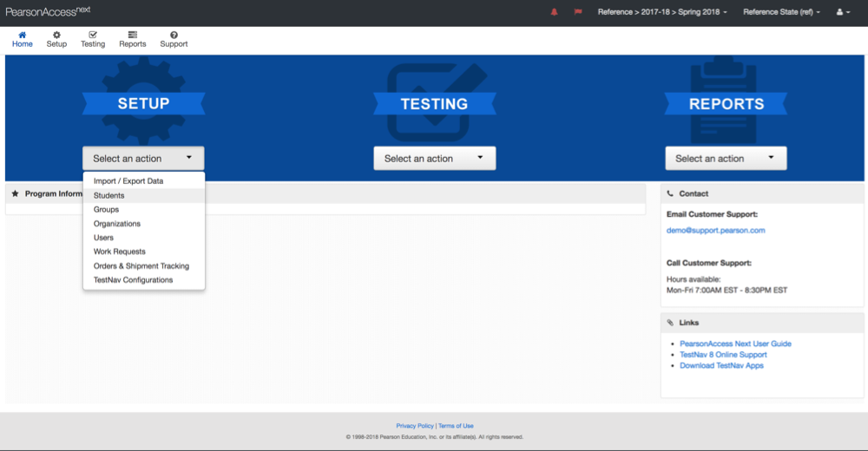Open the Reference State (ref) dropdown
This screenshot has width=868, height=451.
pos(781,12)
